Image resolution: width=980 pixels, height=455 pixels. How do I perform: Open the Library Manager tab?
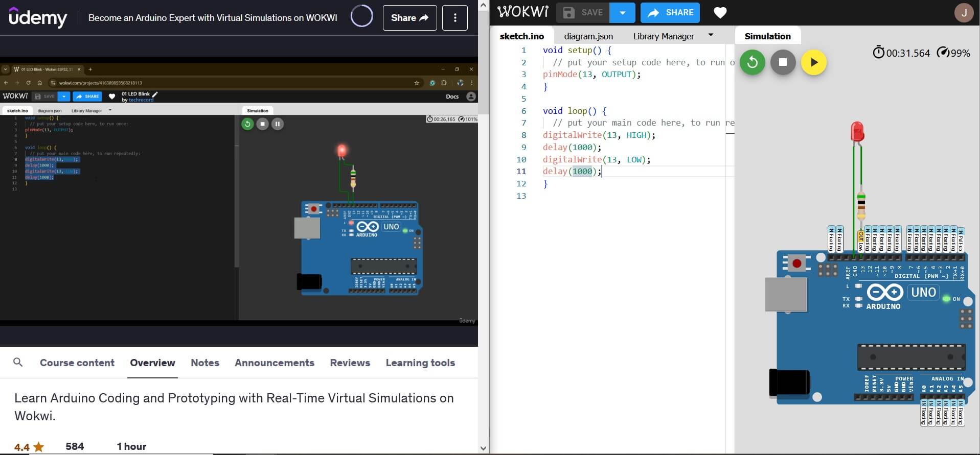[x=663, y=36]
